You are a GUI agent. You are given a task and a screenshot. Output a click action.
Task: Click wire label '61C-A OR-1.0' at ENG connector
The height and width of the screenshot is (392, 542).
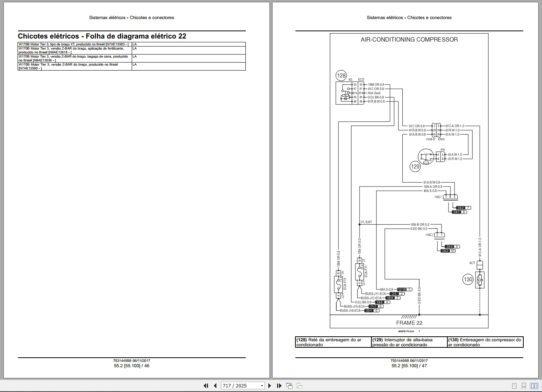[x=455, y=126]
